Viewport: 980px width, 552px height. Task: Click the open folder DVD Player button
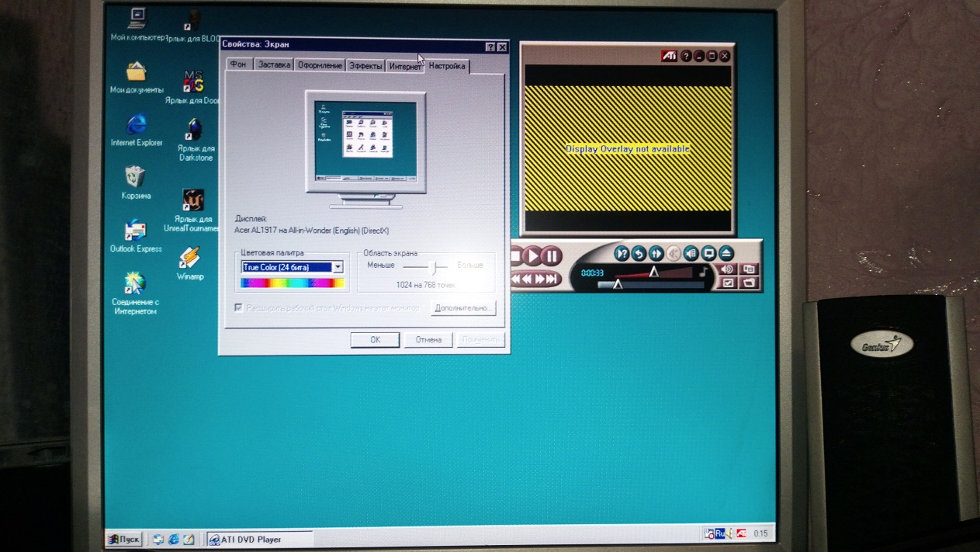tap(749, 283)
